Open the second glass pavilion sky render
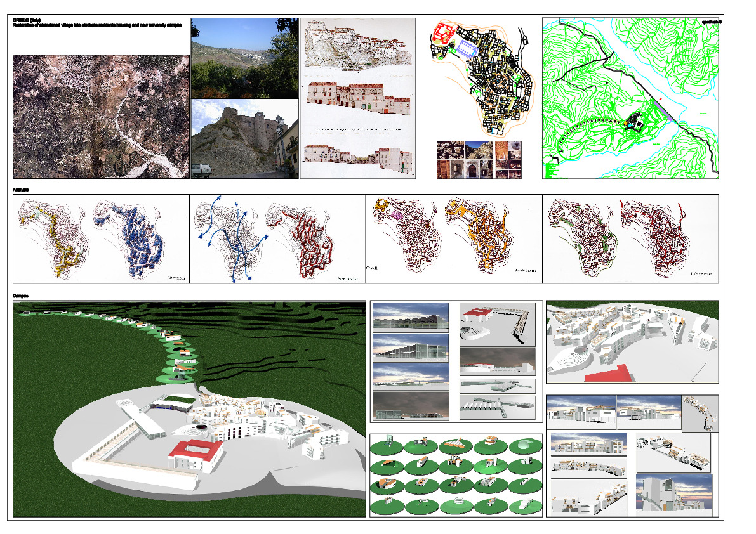Image resolution: width=756 pixels, height=534 pixels. pyautogui.click(x=411, y=348)
